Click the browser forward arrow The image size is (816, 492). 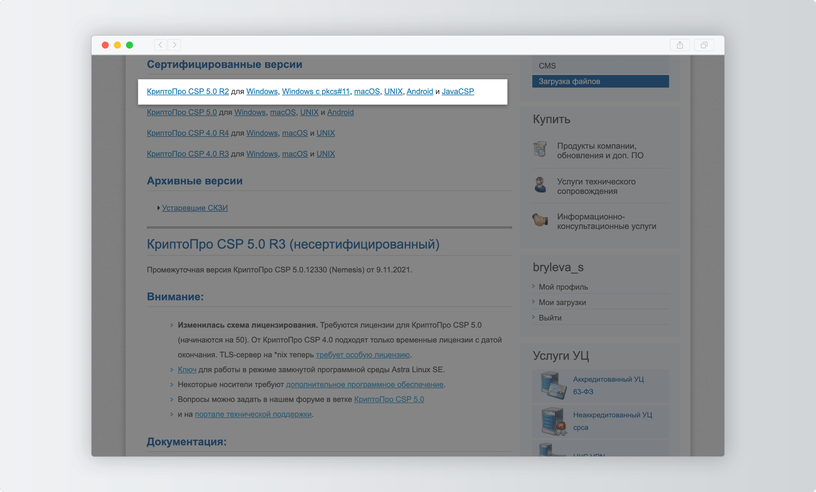(x=174, y=45)
